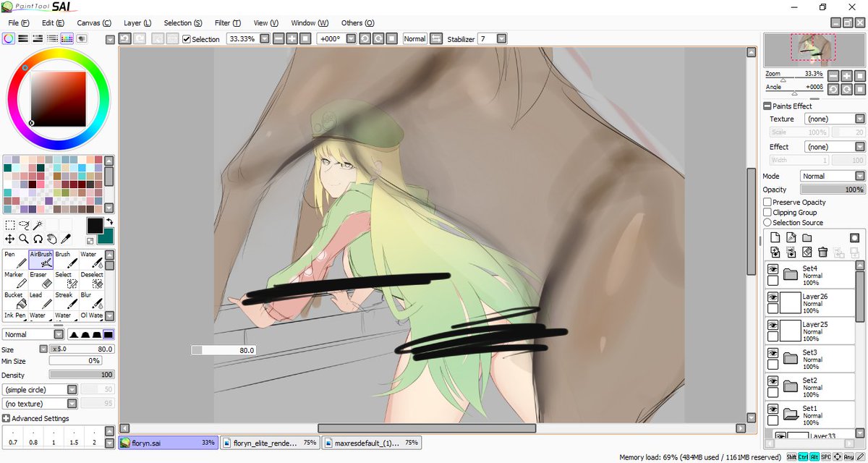This screenshot has height=463, width=868.
Task: Select the Bucket tool
Action: (15, 300)
